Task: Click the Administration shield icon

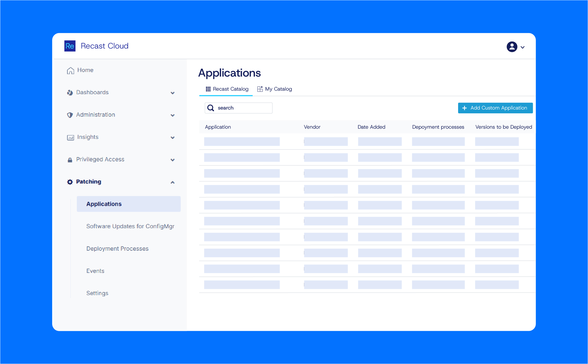Action: coord(70,115)
